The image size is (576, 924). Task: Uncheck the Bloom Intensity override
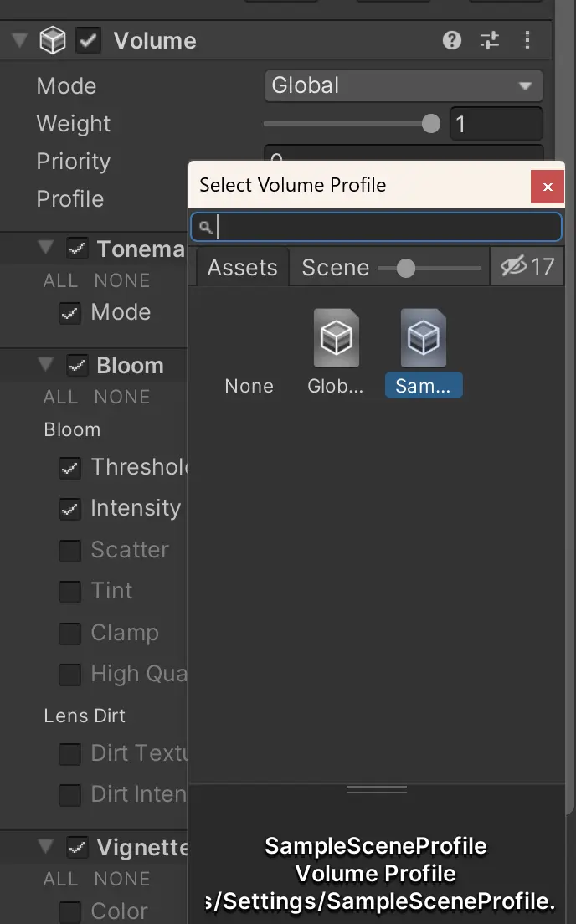tap(69, 509)
